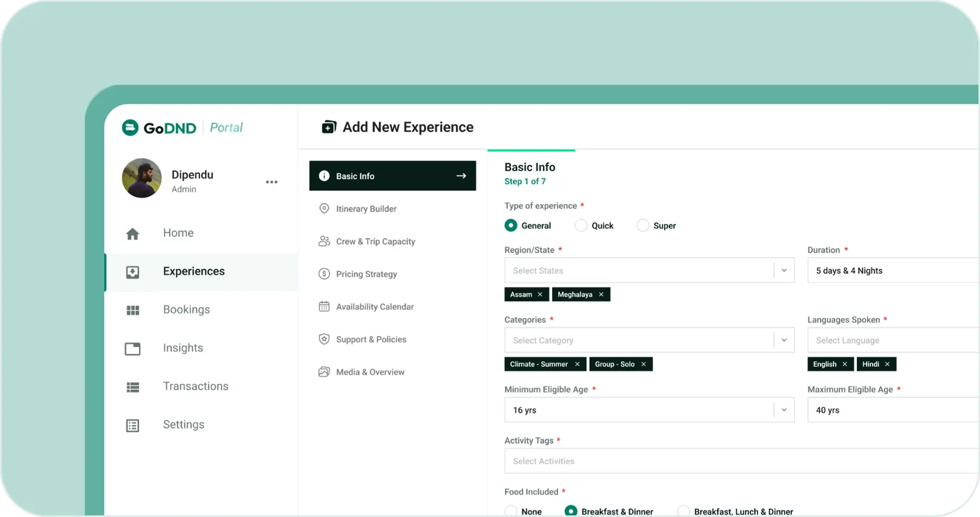Expand the Select Category dropdown
This screenshot has height=517, width=980.
pos(784,341)
